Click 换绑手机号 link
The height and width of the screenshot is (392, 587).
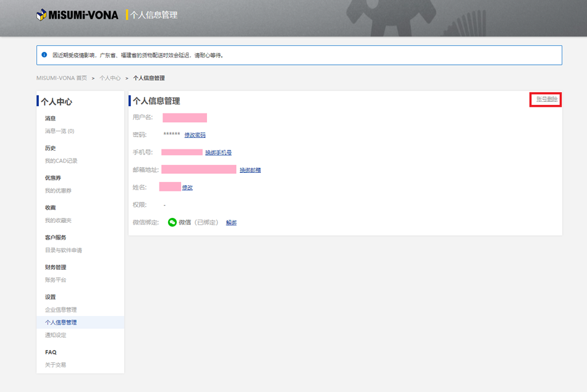pos(218,152)
